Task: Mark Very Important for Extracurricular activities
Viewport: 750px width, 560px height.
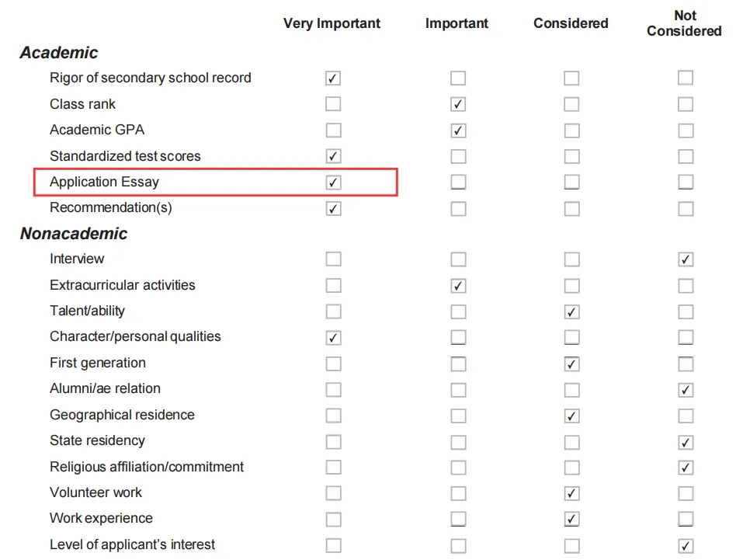Action: pos(333,285)
